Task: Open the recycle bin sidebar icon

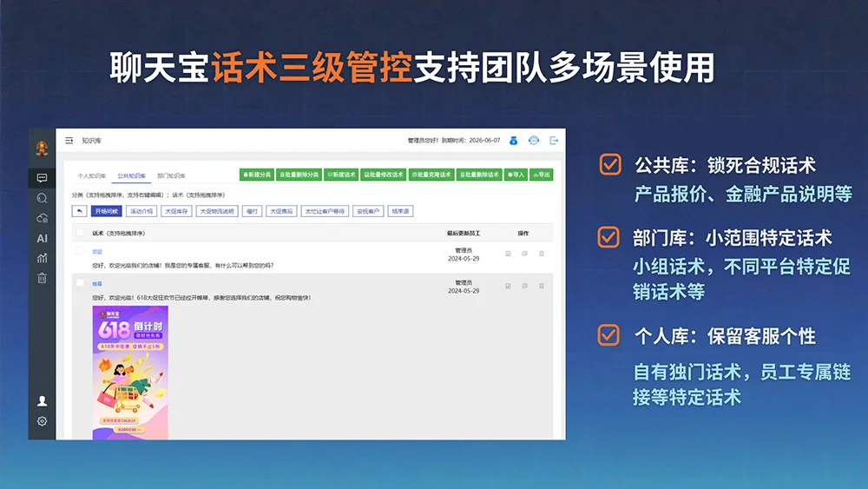Action: 42,278
